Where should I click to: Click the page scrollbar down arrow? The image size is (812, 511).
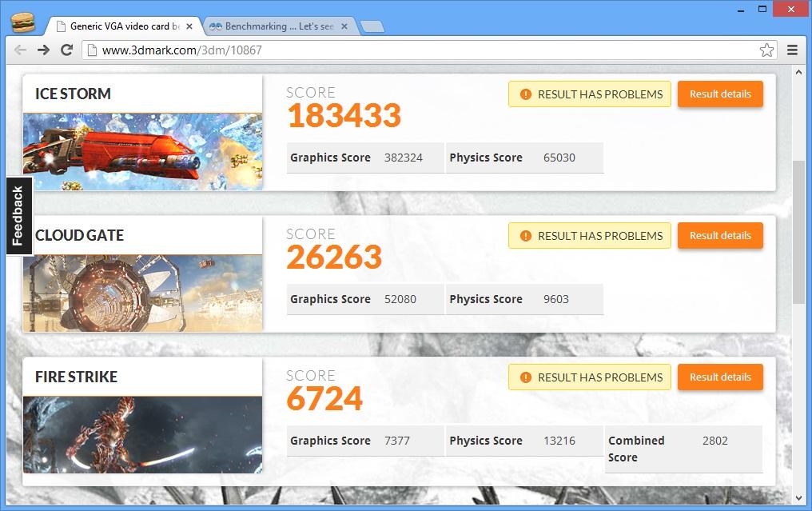798,498
